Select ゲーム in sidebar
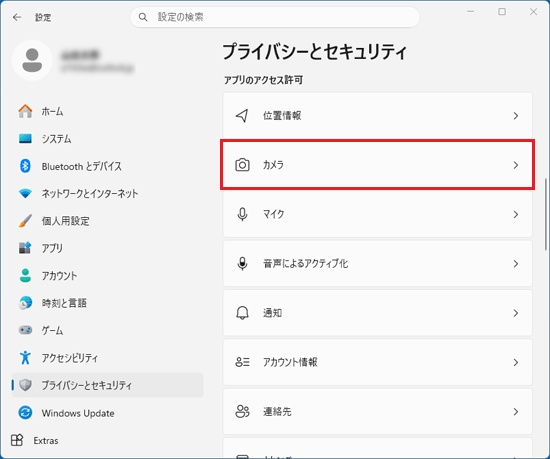 point(52,330)
